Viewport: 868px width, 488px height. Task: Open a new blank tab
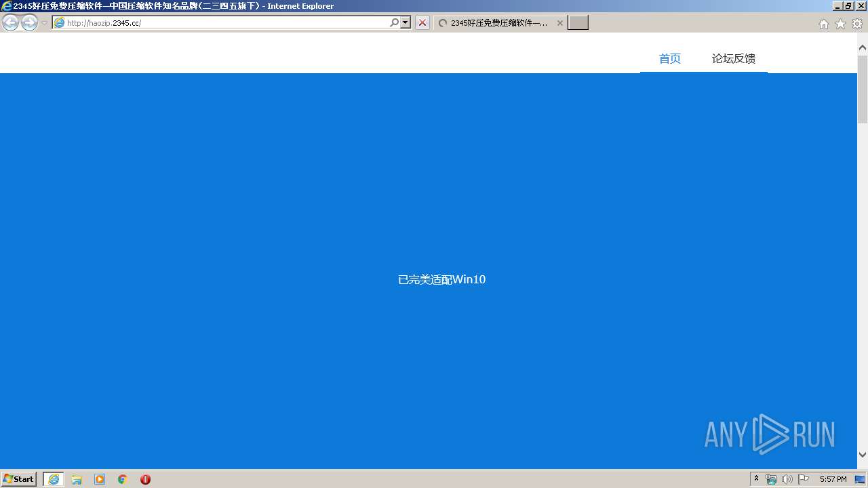[x=578, y=23]
